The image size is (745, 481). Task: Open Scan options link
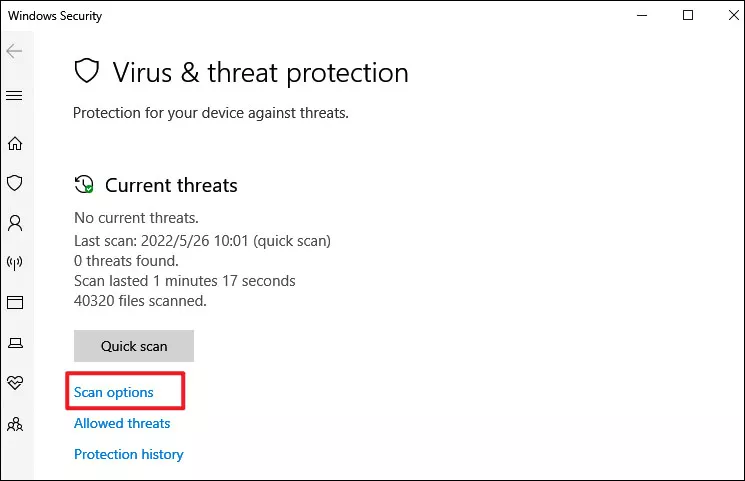(x=114, y=393)
